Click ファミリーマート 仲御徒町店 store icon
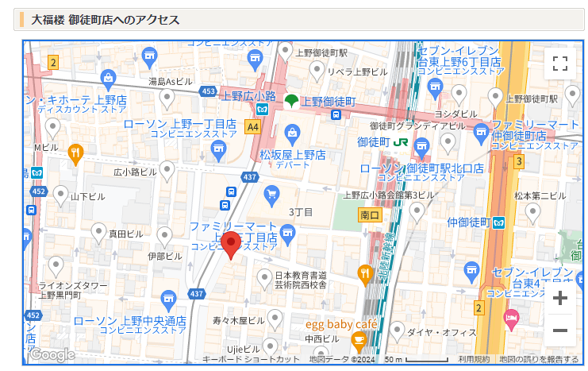This screenshot has width=588, height=371. pos(481,134)
